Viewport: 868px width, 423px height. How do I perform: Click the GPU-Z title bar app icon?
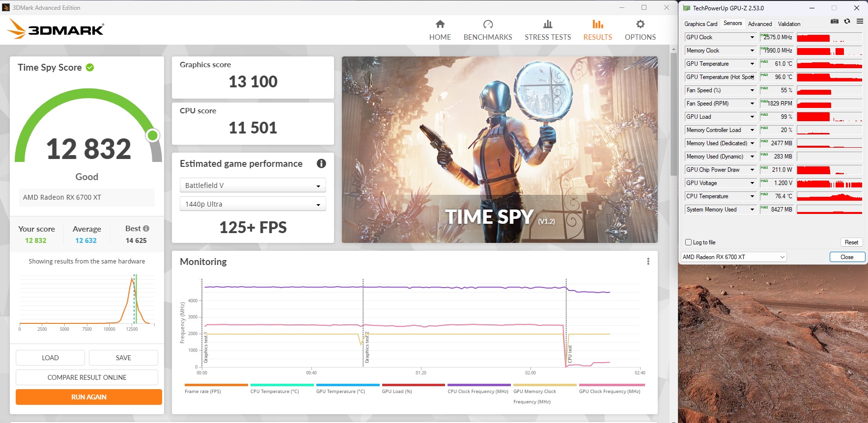(686, 8)
